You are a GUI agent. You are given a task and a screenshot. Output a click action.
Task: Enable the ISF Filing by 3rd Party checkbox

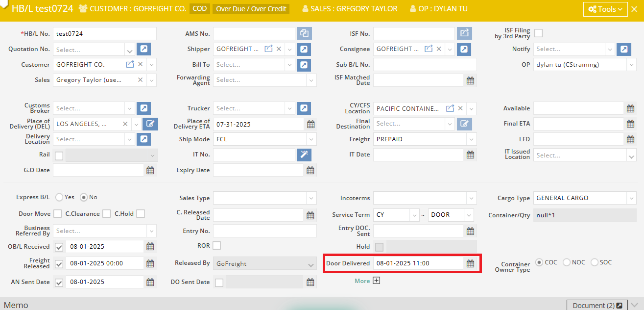(538, 33)
